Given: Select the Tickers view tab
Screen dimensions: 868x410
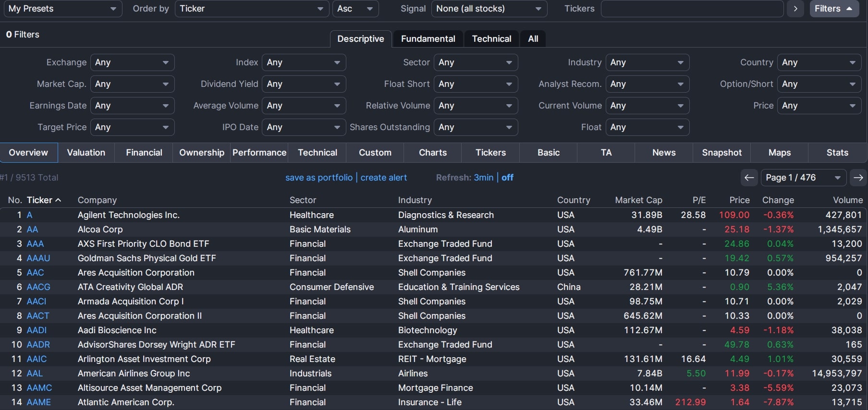Looking at the screenshot, I should [490, 153].
